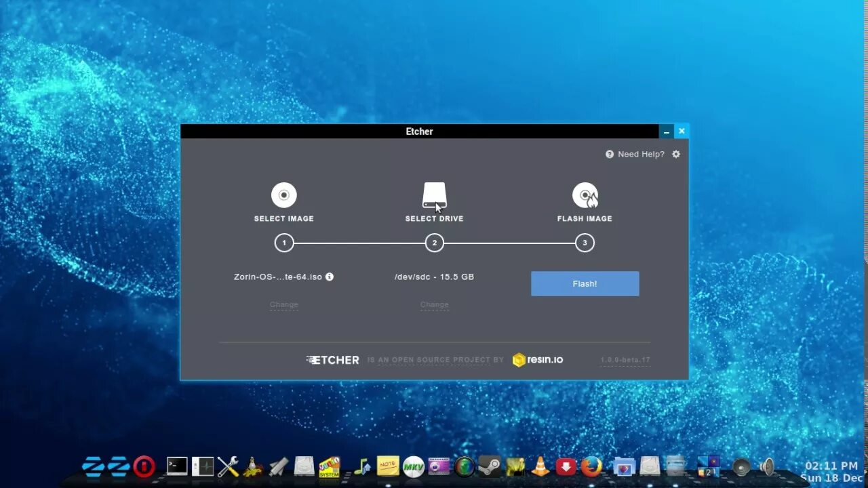The width and height of the screenshot is (868, 488).
Task: Show image info via the info icon
Action: point(330,277)
